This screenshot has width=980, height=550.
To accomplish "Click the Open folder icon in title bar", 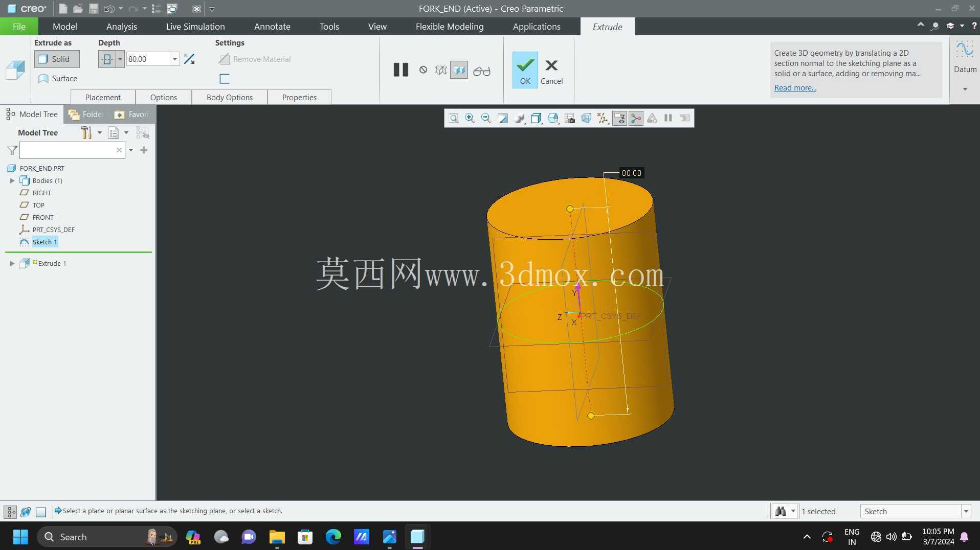I will 78,9.
